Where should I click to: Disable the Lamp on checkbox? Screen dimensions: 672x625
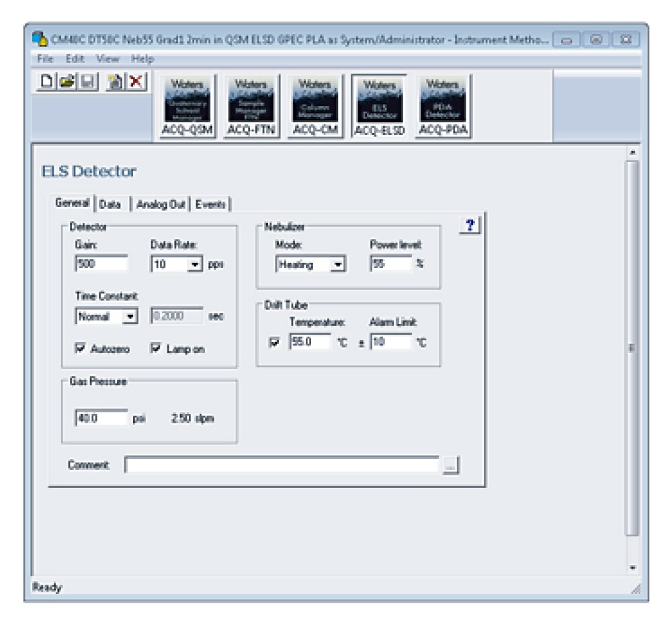coord(156,349)
